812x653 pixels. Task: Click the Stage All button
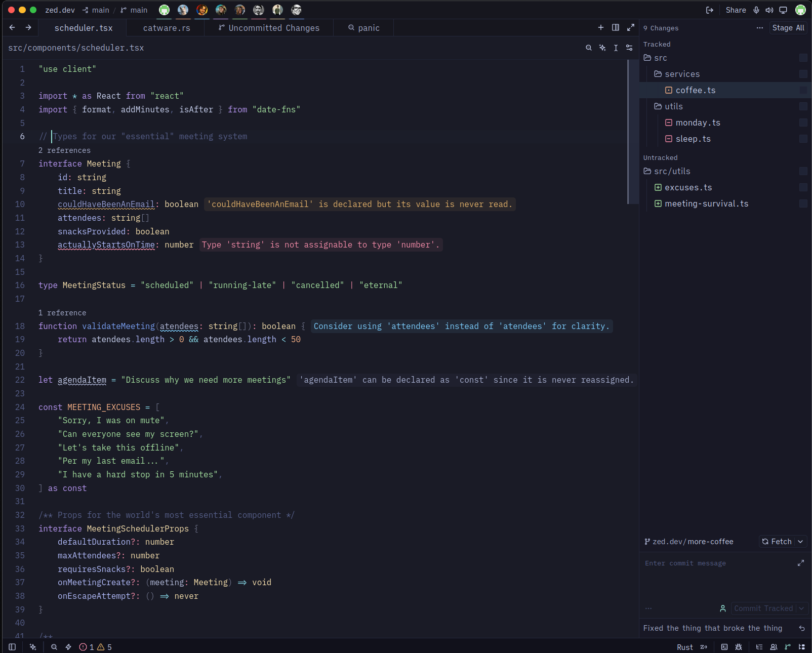click(x=788, y=28)
